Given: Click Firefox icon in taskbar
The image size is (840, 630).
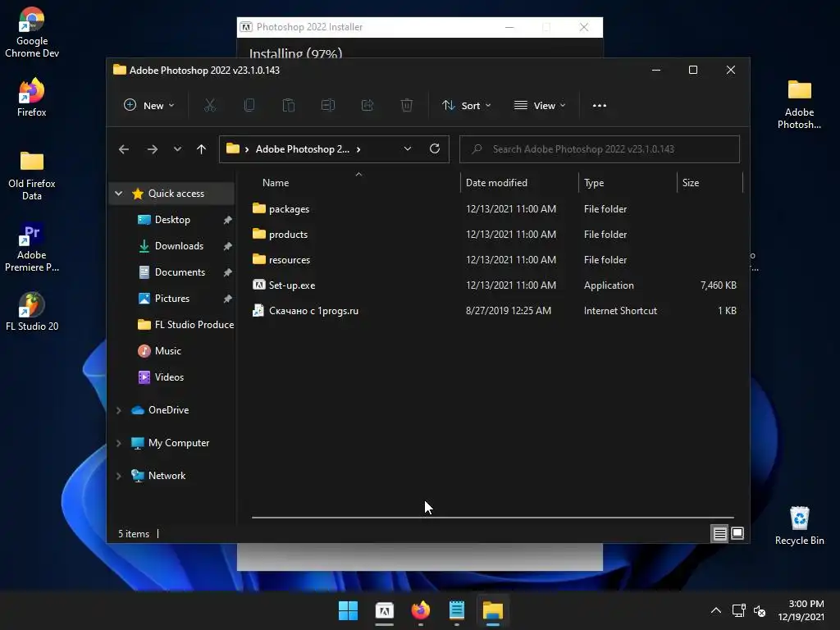Looking at the screenshot, I should (x=421, y=610).
